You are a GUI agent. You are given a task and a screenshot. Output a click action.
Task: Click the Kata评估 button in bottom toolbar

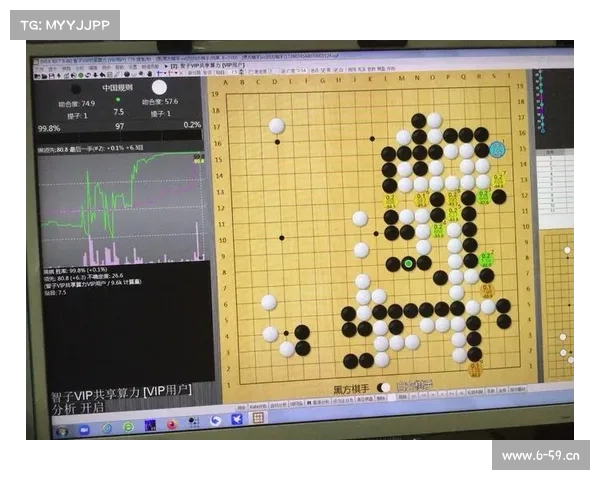[x=258, y=407]
